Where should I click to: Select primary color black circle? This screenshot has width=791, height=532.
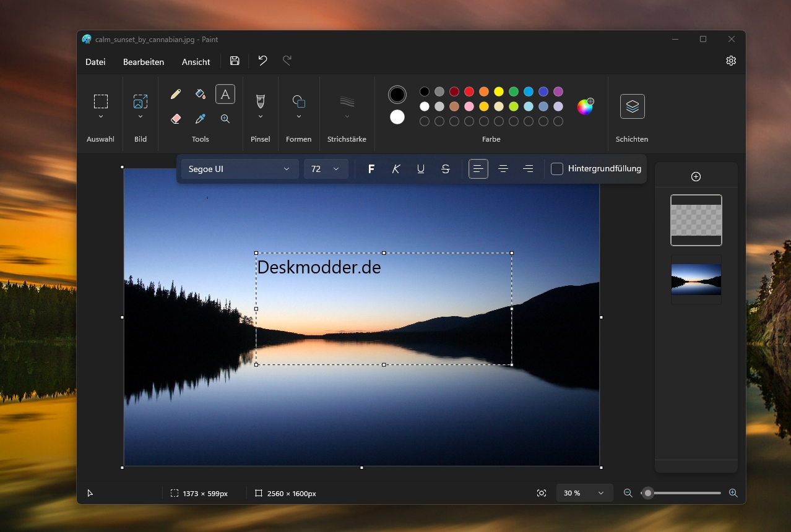pyautogui.click(x=397, y=95)
